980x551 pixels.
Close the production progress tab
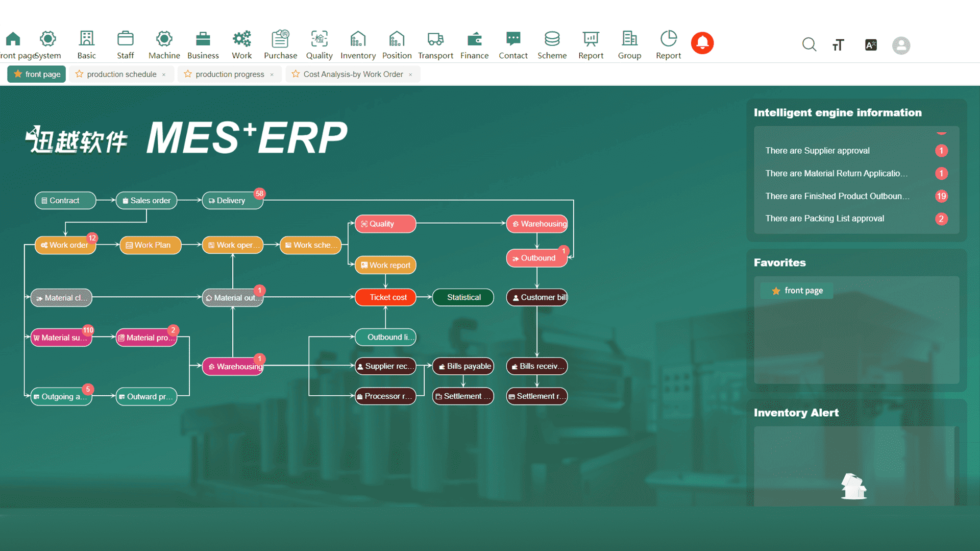[272, 75]
